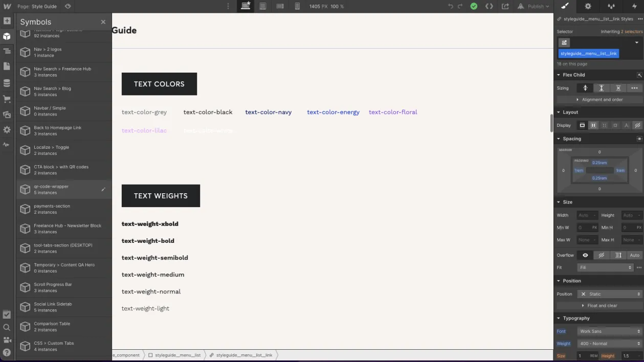644x362 pixels.
Task: Open the Pages panel
Action: pyautogui.click(x=7, y=67)
